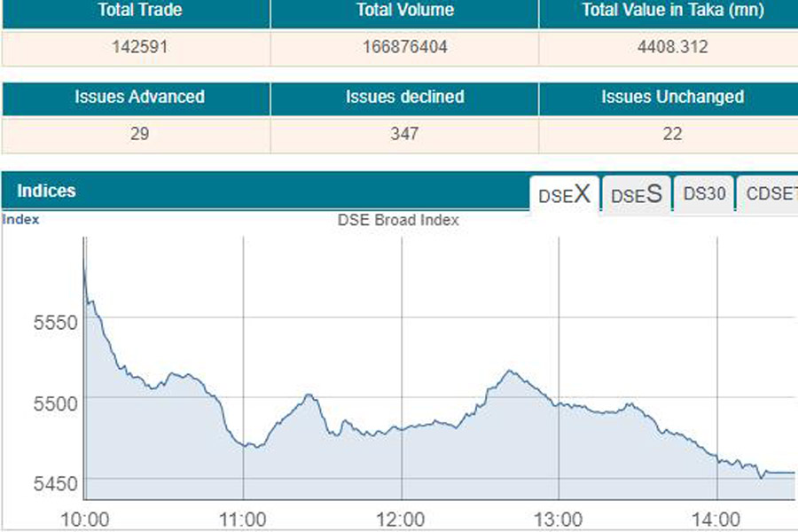
Task: Open the DSES index tab
Action: tap(637, 195)
